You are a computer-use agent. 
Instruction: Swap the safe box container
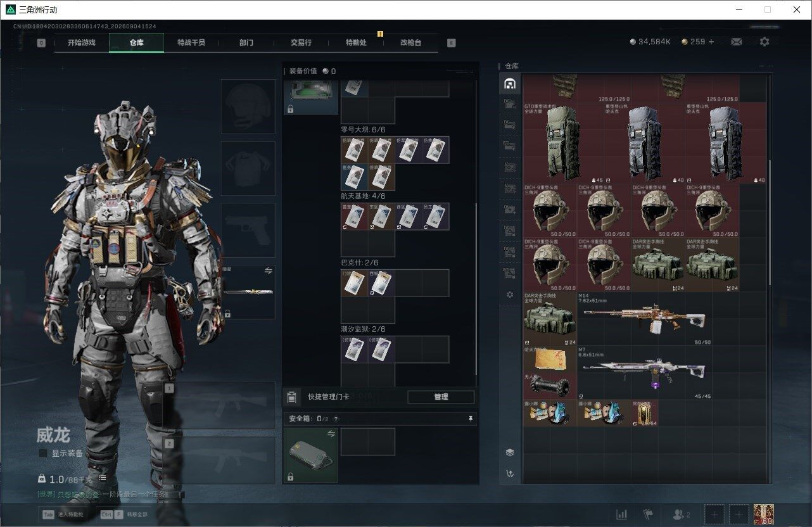(331, 433)
